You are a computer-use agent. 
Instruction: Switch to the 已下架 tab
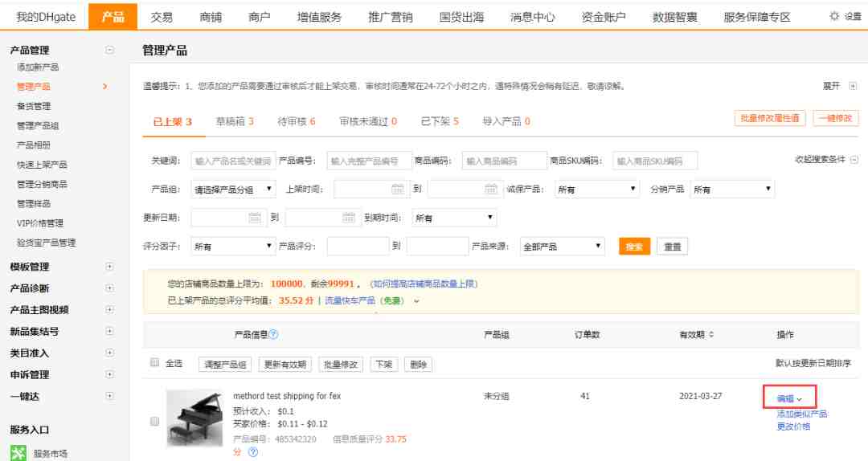point(440,121)
